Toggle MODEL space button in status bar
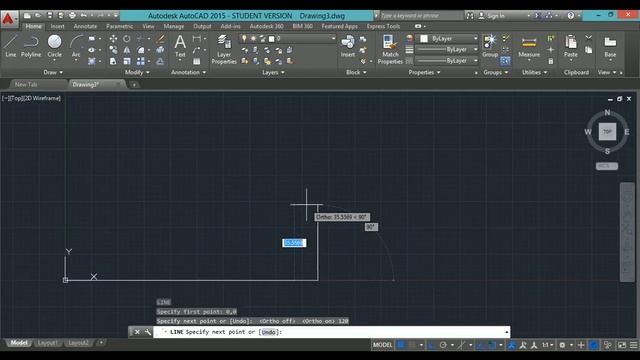The width and height of the screenshot is (640, 360). point(382,345)
